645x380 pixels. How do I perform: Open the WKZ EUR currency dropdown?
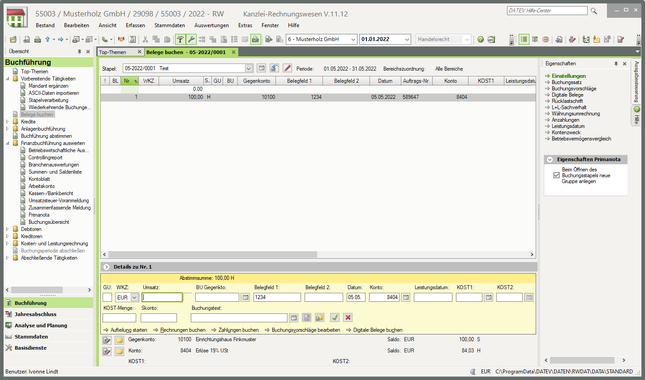(135, 297)
